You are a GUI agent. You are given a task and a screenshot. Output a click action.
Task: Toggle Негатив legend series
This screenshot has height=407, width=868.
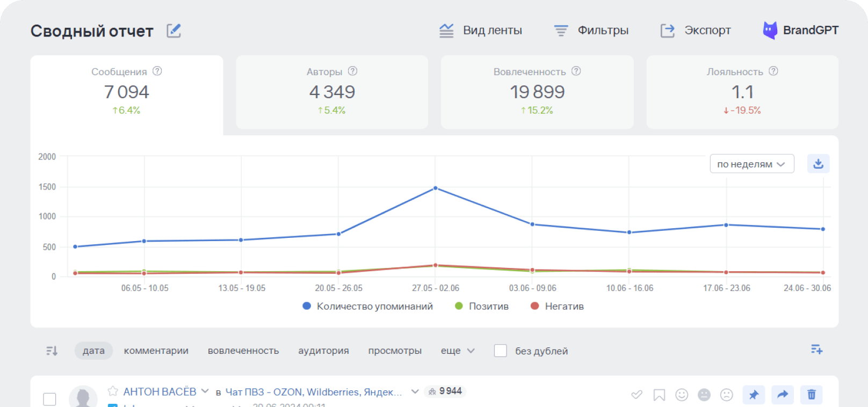[x=557, y=306]
